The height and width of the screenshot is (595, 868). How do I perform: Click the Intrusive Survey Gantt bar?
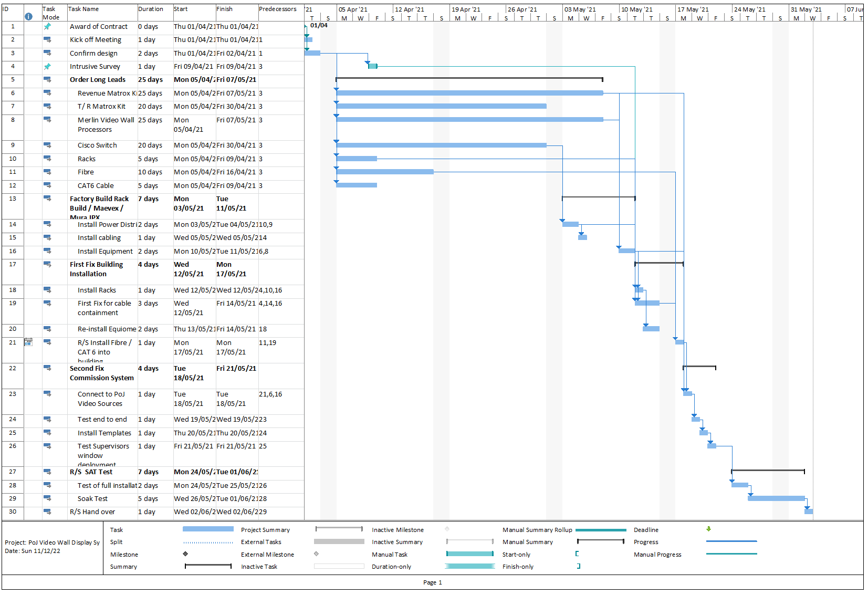[373, 66]
